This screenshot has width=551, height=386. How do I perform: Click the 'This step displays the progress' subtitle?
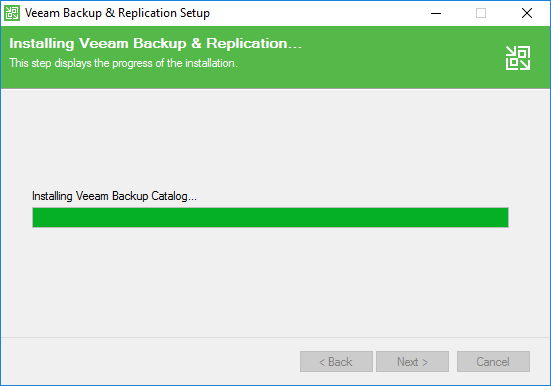123,63
